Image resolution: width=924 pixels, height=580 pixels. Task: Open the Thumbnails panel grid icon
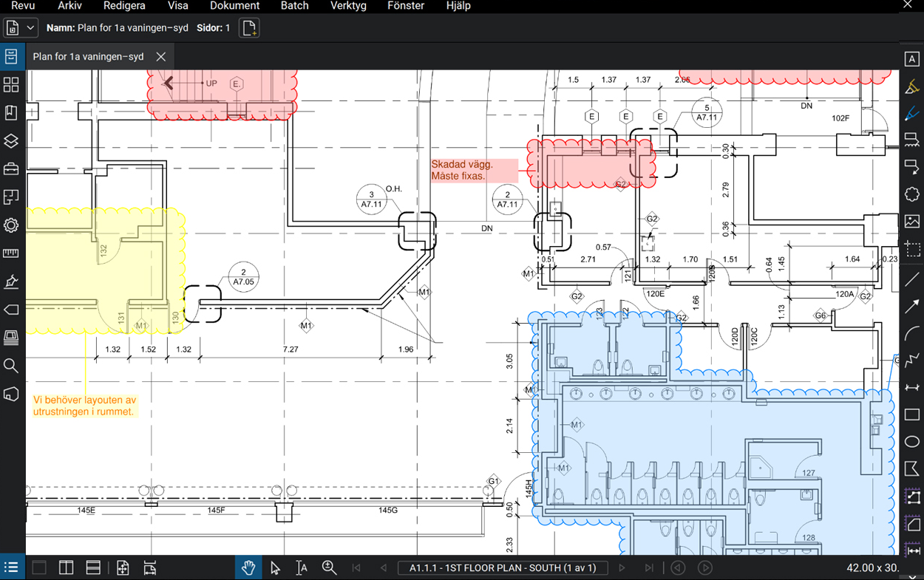11,85
